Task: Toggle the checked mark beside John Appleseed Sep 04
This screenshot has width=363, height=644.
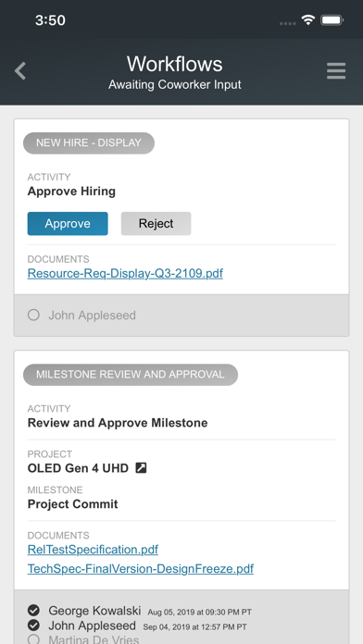Action: click(x=33, y=625)
